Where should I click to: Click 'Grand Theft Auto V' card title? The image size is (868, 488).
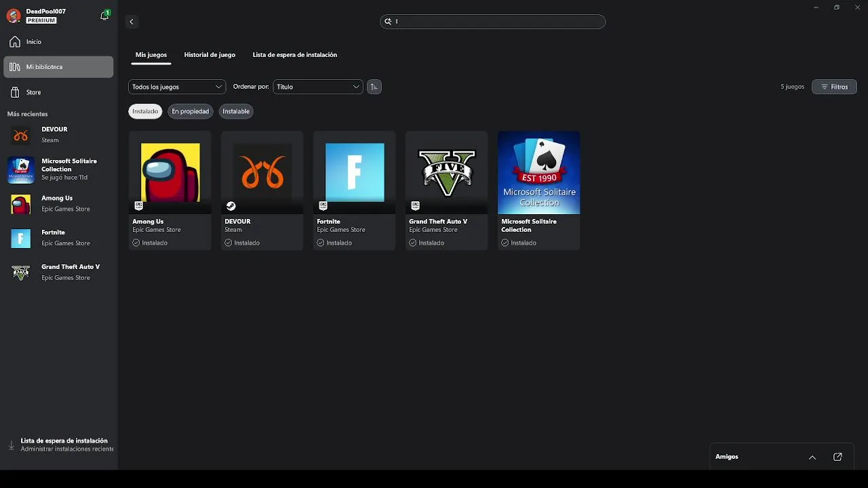[x=438, y=222]
